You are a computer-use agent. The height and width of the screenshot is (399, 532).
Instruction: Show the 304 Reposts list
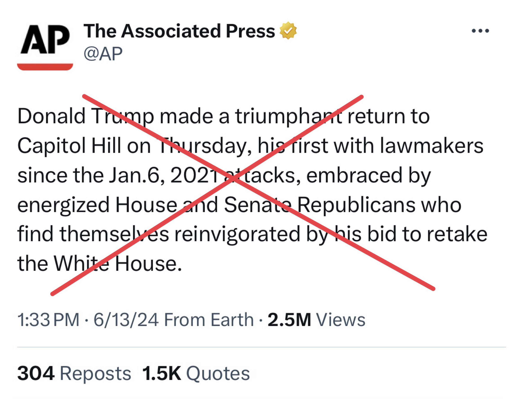pos(74,373)
